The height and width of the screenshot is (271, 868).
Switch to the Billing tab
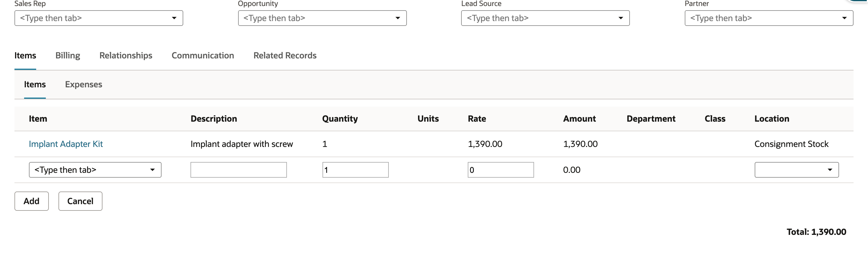[x=68, y=55]
